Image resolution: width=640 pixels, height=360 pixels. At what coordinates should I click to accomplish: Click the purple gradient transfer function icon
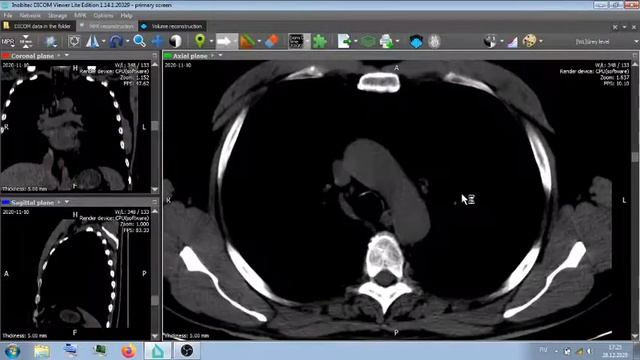[513, 41]
